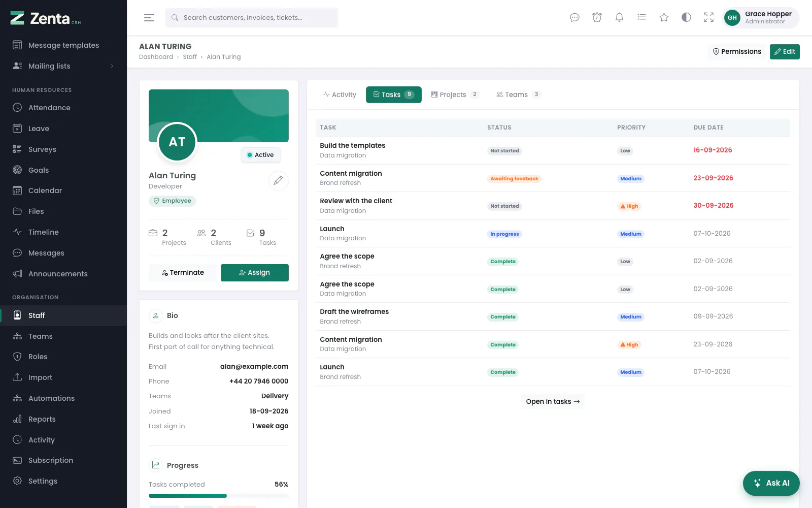The height and width of the screenshot is (508, 812).
Task: Open Surveys in the sidebar
Action: point(63,149)
